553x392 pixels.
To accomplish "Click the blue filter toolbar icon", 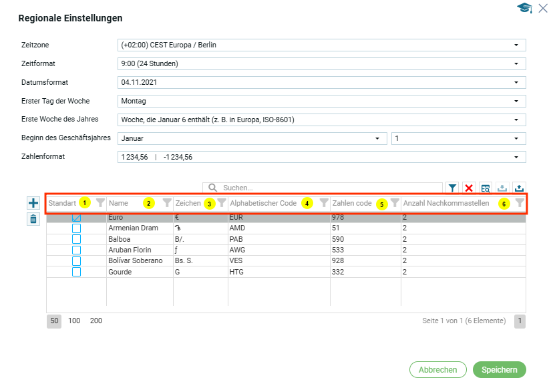I will pos(452,188).
